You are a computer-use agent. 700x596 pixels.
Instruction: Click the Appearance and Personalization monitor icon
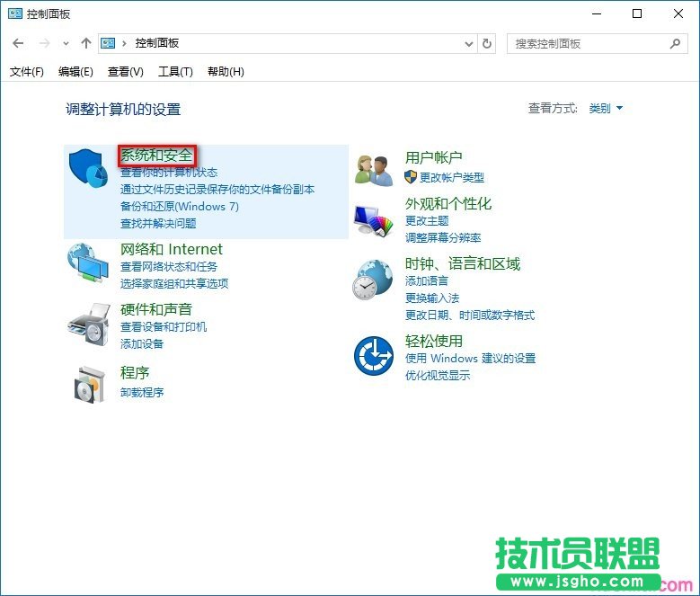[x=374, y=220]
